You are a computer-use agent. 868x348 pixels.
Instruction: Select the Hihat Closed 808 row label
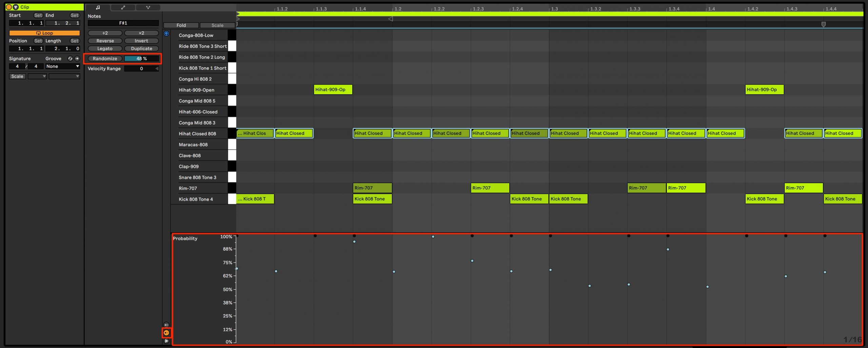[203, 134]
